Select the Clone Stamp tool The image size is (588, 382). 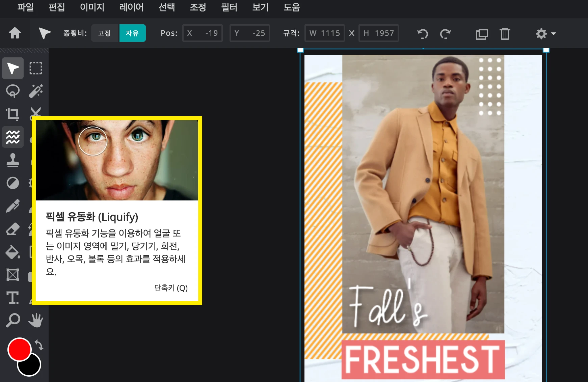(13, 160)
